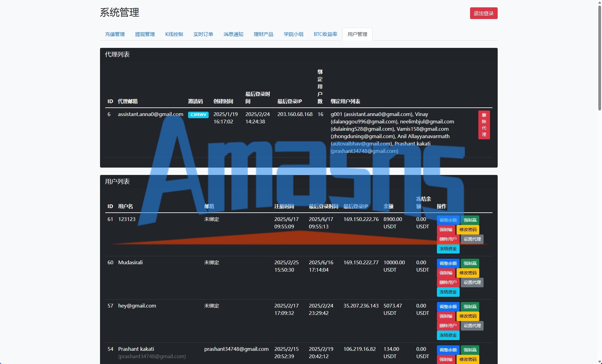
Task: Change password for user 123123
Action: (x=468, y=230)
